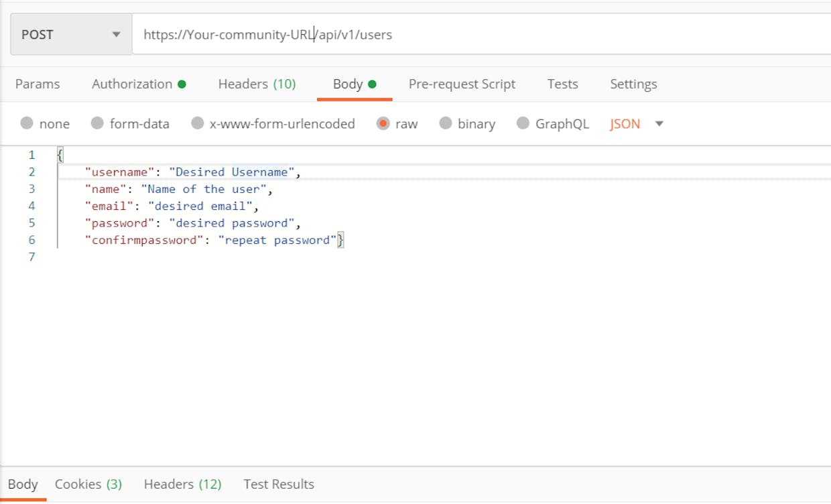The height and width of the screenshot is (504, 831).
Task: Click the "email" key in line 4
Action: coord(109,206)
